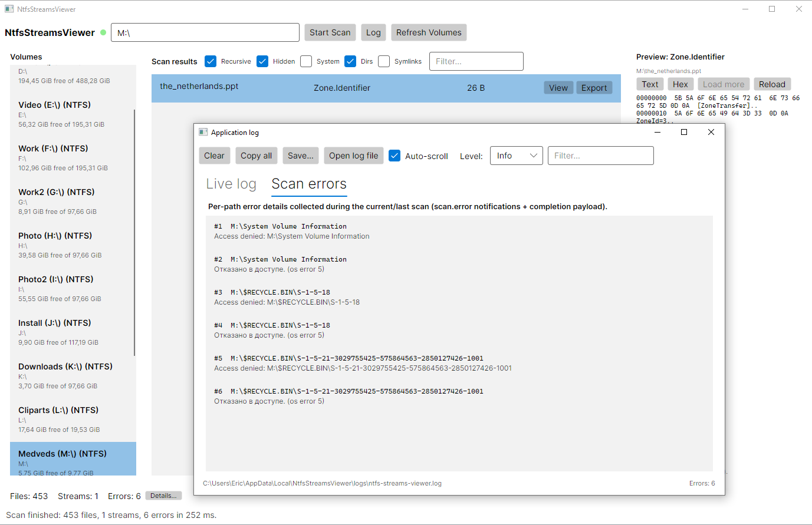This screenshot has height=525, width=812.
Task: Click the scan results Filter... field
Action: (476, 61)
